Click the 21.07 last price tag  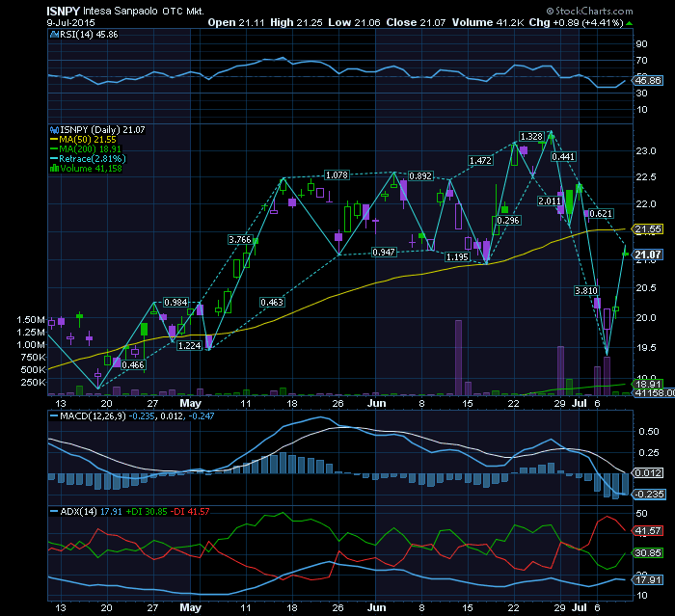[647, 254]
